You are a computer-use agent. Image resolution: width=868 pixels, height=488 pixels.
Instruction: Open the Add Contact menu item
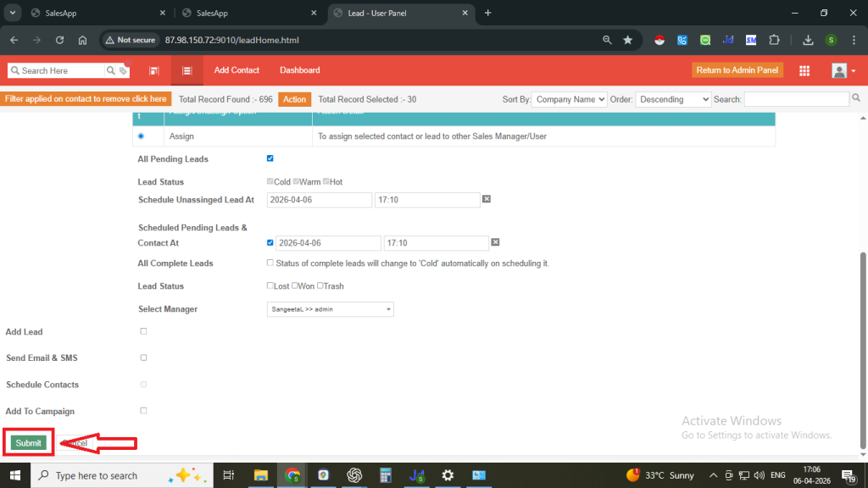tap(236, 70)
